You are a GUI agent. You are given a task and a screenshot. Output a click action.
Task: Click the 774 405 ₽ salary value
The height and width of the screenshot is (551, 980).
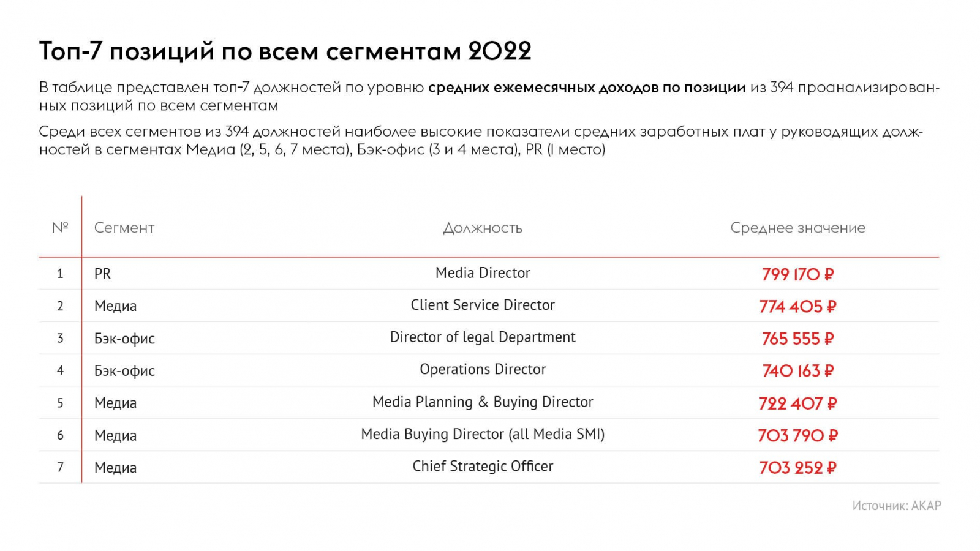coord(797,306)
